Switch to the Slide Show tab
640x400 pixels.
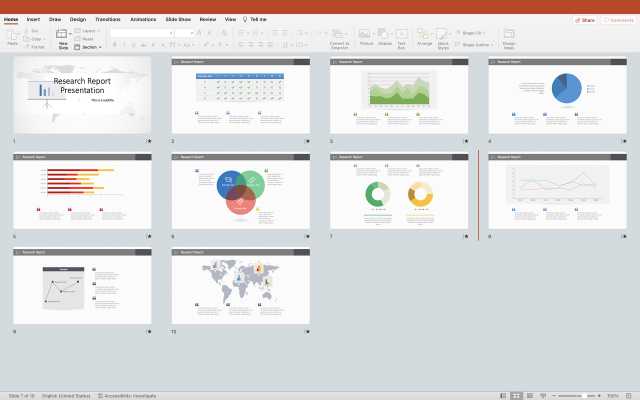tap(179, 19)
